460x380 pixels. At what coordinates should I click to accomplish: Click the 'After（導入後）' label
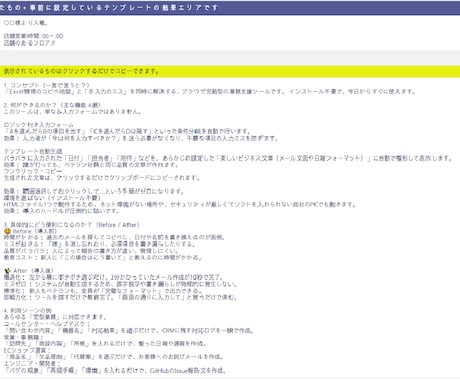33,270
